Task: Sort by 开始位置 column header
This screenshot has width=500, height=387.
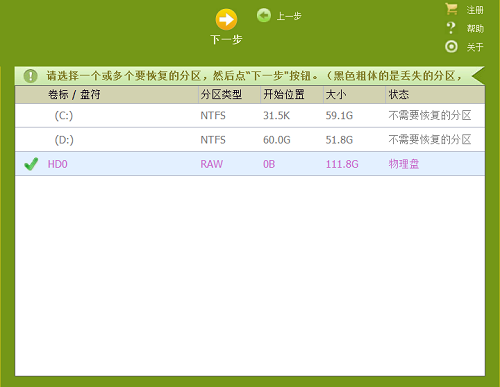Action: coord(292,95)
